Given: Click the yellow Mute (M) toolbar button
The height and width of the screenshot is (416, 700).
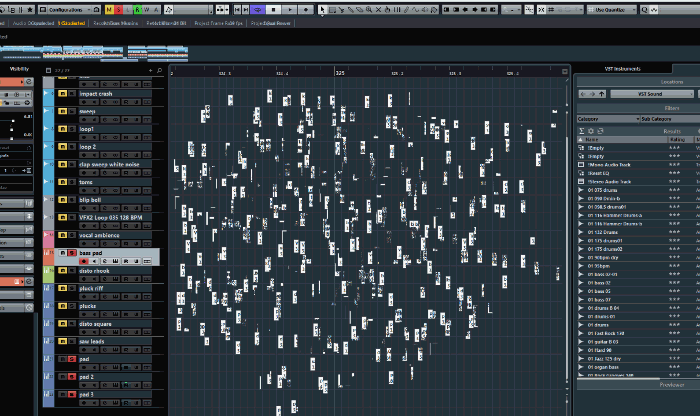Looking at the screenshot, I should pyautogui.click(x=108, y=9).
